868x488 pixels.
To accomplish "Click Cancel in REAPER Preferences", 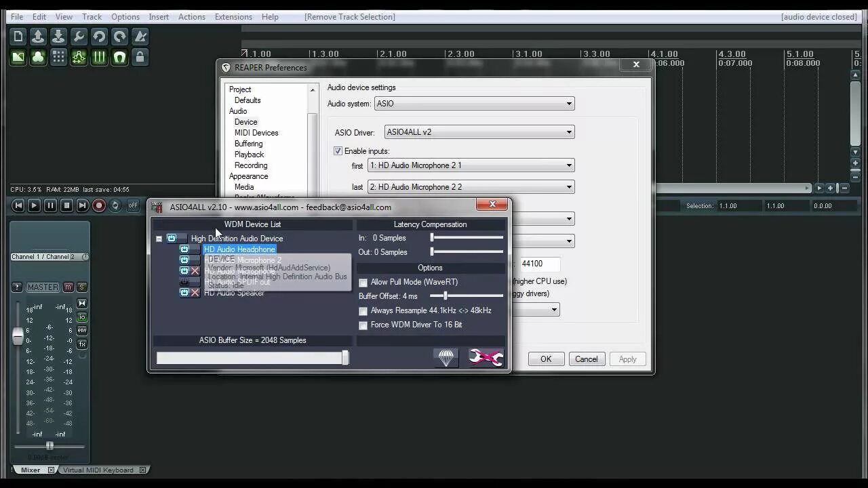I will (587, 359).
